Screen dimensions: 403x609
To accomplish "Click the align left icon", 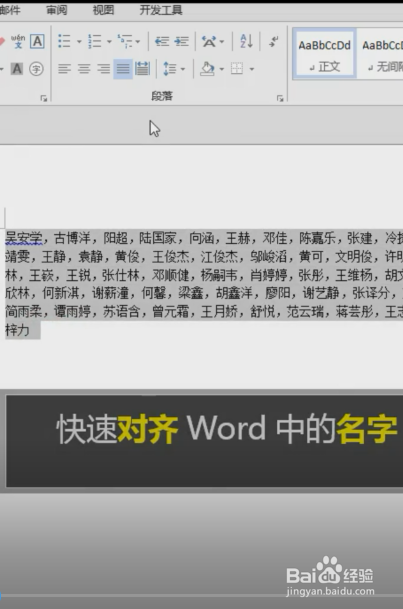I will tap(64, 69).
